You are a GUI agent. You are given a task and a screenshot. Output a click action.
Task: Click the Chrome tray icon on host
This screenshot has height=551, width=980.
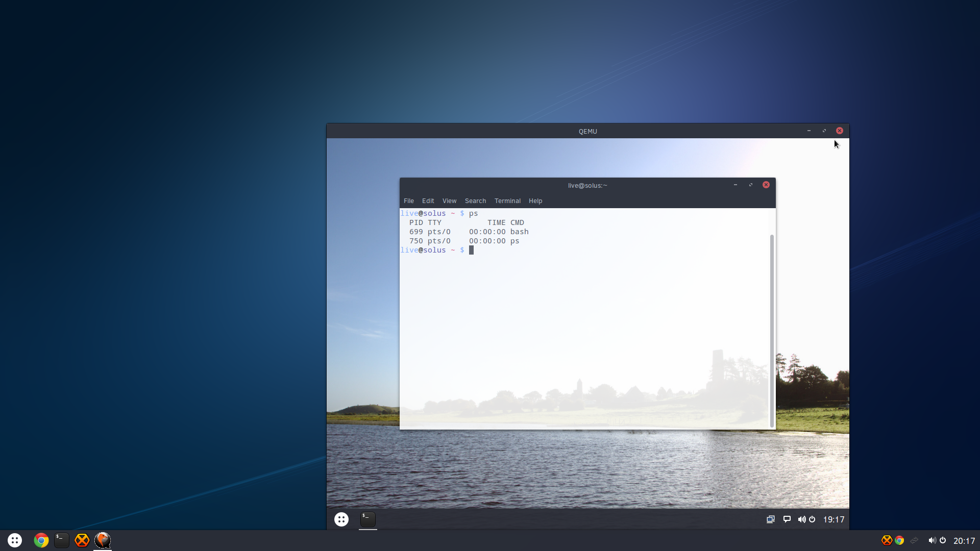pyautogui.click(x=899, y=540)
